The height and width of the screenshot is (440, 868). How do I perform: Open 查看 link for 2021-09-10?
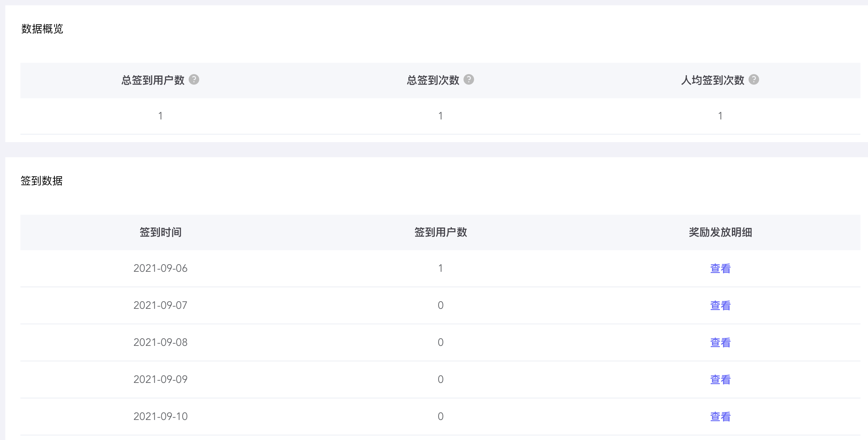[x=720, y=417]
